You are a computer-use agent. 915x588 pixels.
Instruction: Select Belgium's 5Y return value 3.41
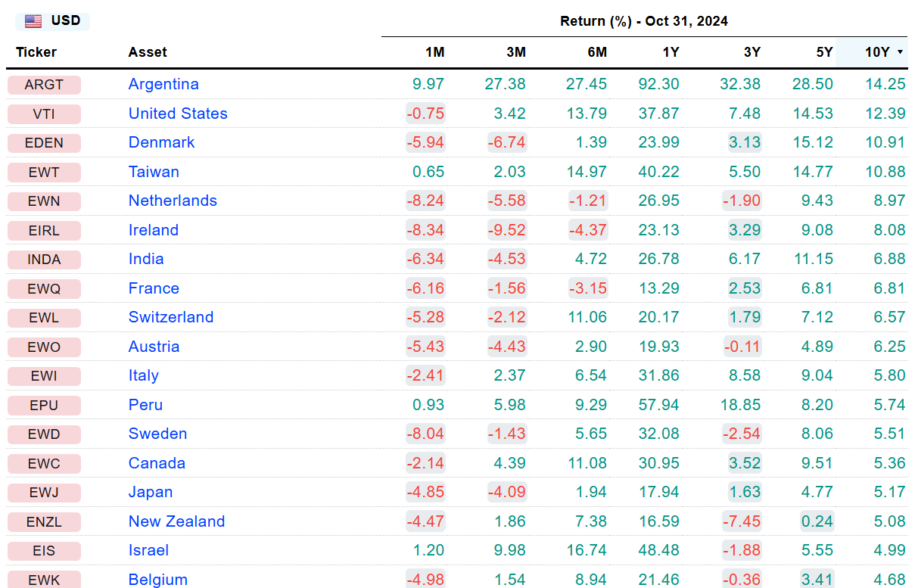click(x=817, y=580)
